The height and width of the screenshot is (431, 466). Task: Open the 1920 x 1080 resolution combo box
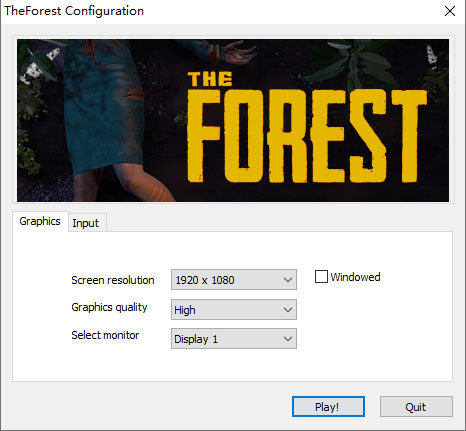click(x=234, y=280)
